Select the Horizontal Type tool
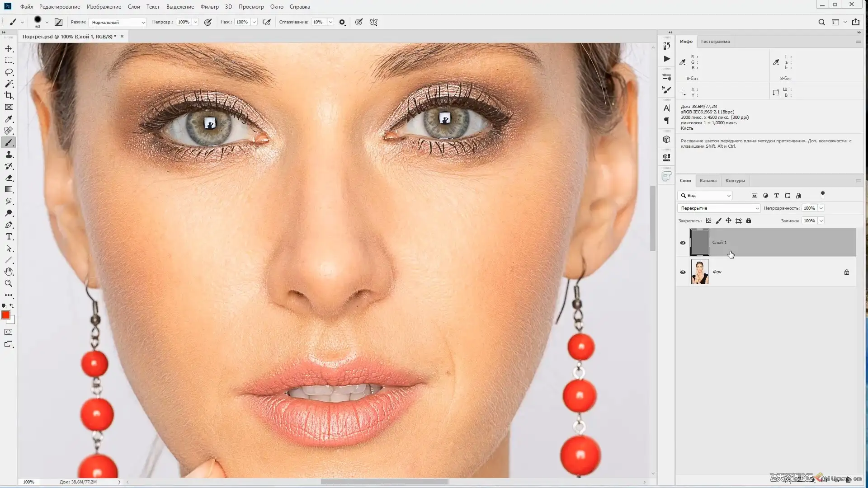 pyautogui.click(x=9, y=237)
